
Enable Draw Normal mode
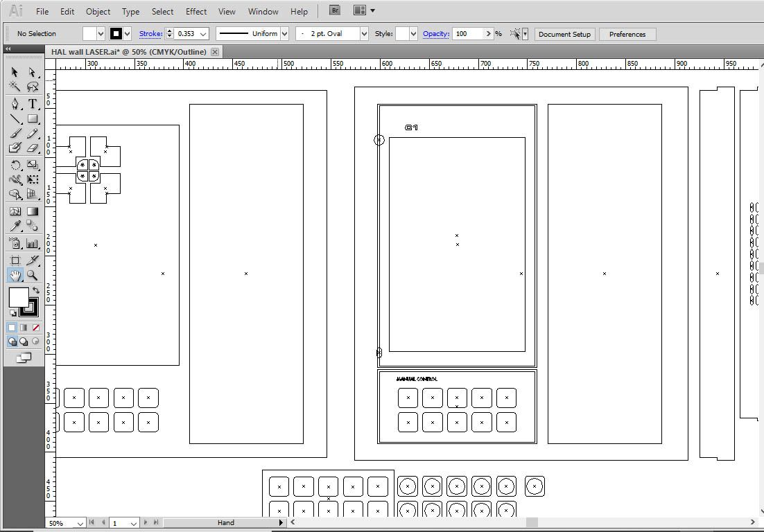pos(12,342)
